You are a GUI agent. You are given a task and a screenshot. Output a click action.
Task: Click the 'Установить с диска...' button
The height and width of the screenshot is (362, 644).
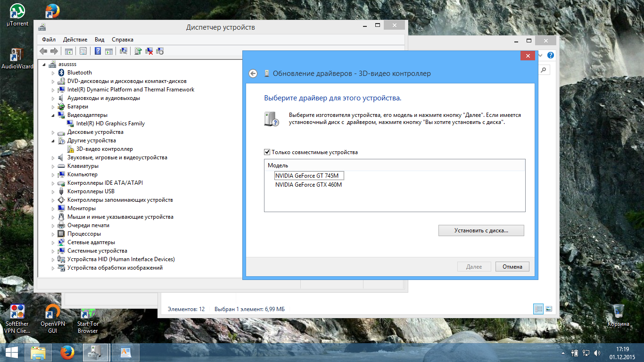(x=481, y=230)
